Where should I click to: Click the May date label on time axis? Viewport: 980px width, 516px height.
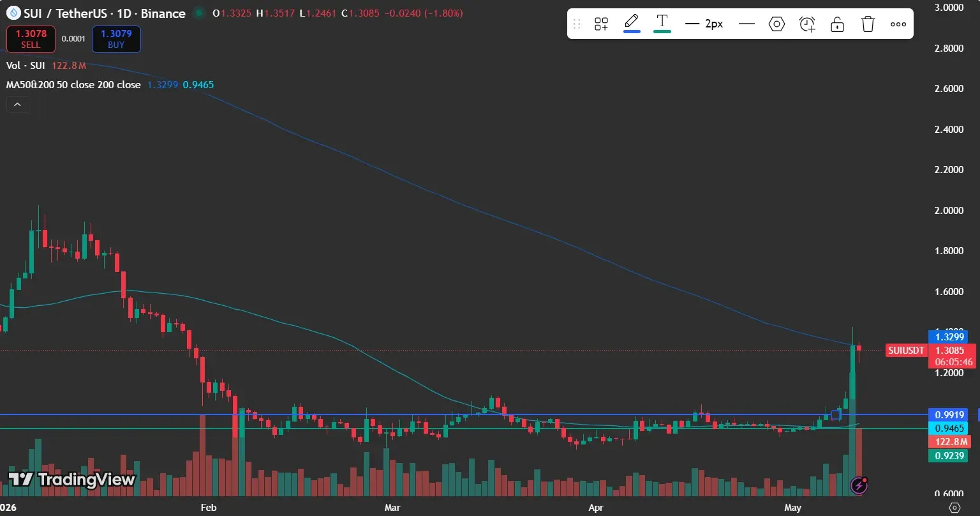point(792,508)
